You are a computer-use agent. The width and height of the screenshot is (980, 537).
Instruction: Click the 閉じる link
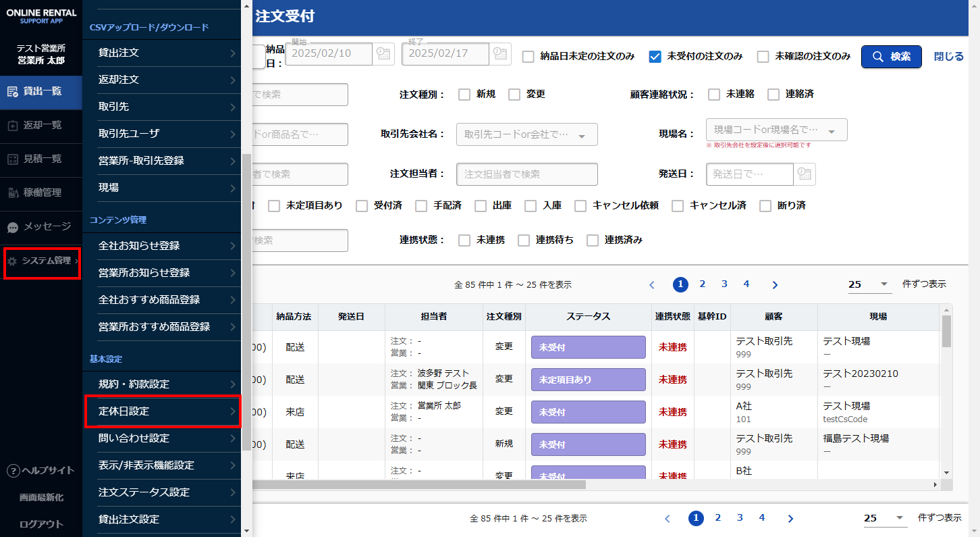coord(948,57)
